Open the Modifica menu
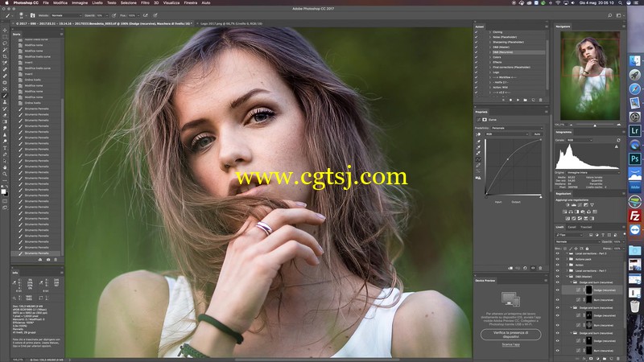The width and height of the screenshot is (644, 362). [x=60, y=2]
